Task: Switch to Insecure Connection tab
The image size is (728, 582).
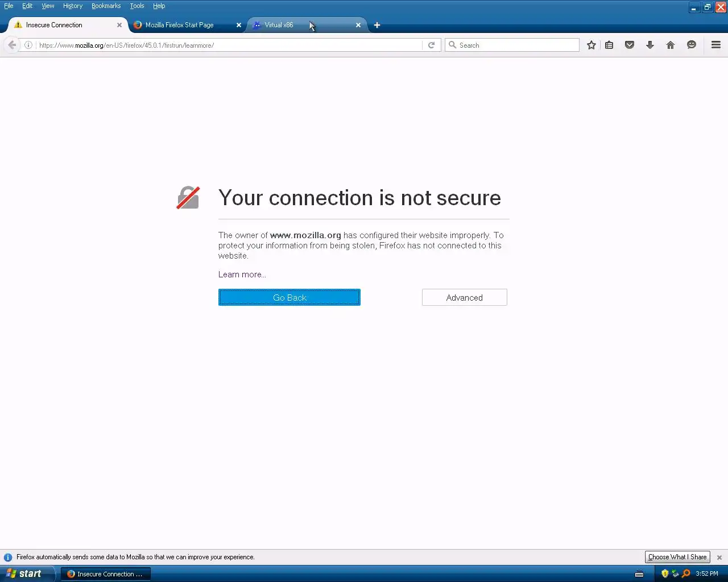Action: 68,25
